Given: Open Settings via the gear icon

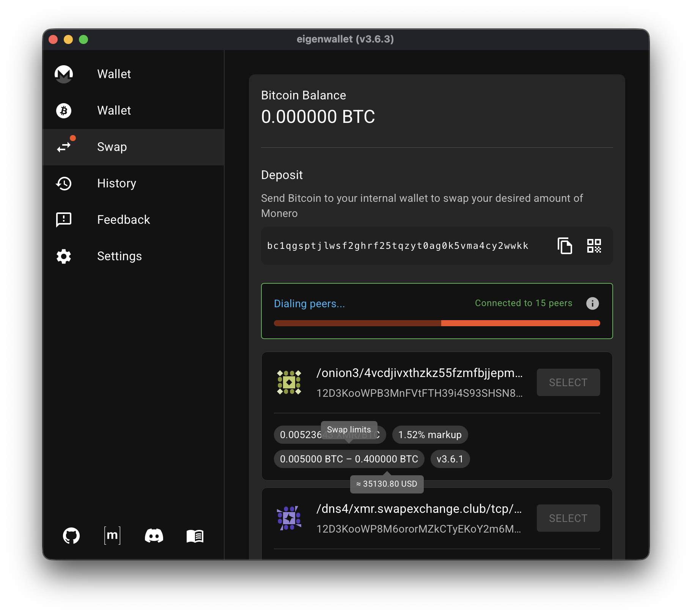Looking at the screenshot, I should point(64,256).
